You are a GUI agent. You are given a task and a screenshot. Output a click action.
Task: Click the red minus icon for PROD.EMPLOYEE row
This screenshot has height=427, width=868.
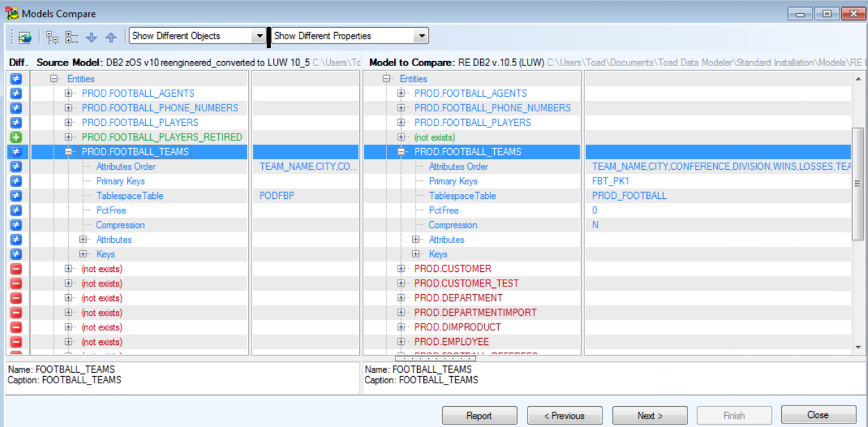(16, 341)
